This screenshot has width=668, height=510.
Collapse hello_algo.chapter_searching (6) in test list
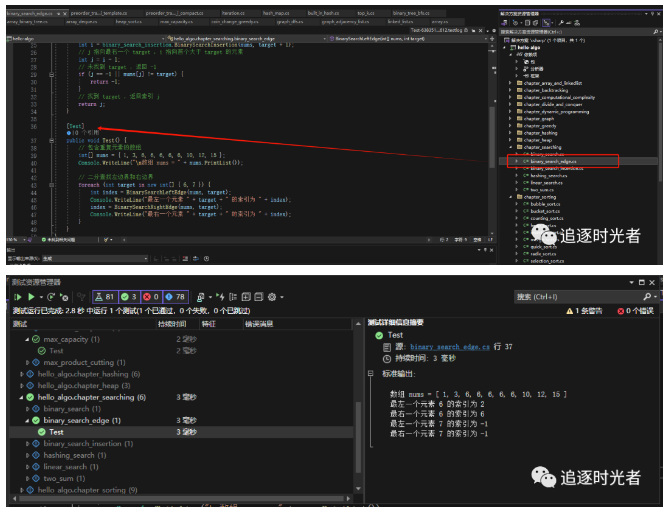tap(21, 398)
